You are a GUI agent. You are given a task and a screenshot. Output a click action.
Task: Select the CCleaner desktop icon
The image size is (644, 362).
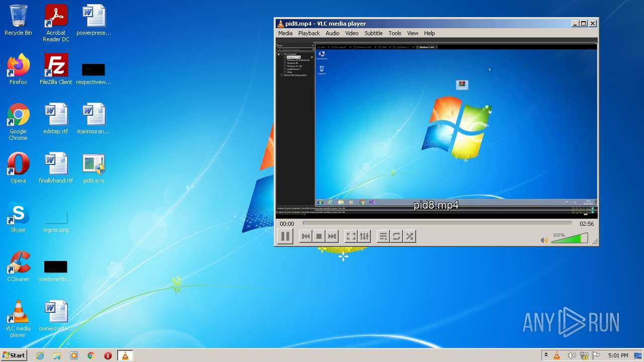pyautogui.click(x=18, y=266)
